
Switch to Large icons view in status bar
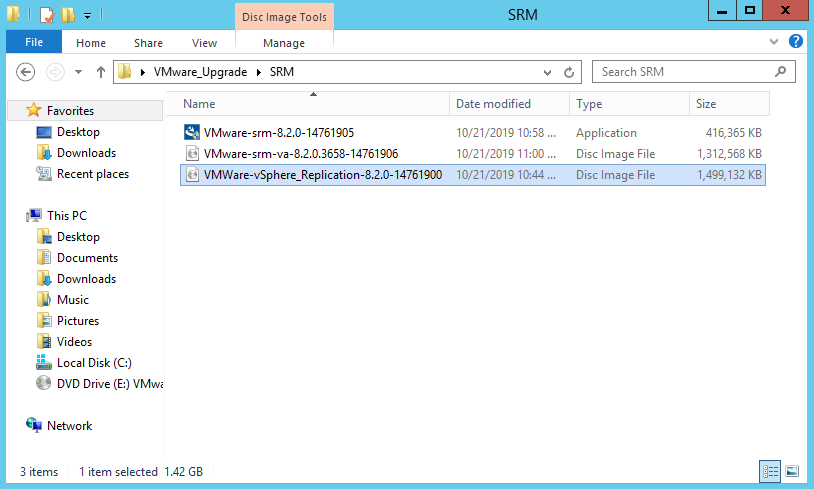[792, 471]
